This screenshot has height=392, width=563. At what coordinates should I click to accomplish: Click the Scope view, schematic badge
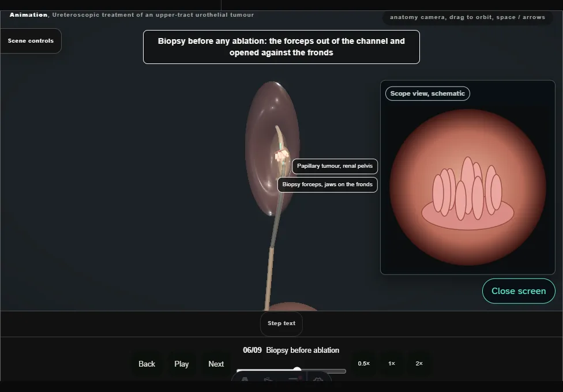coord(427,94)
